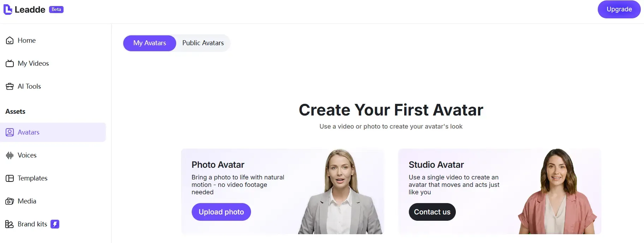
Task: Click the Media camera icon
Action: pos(10,201)
